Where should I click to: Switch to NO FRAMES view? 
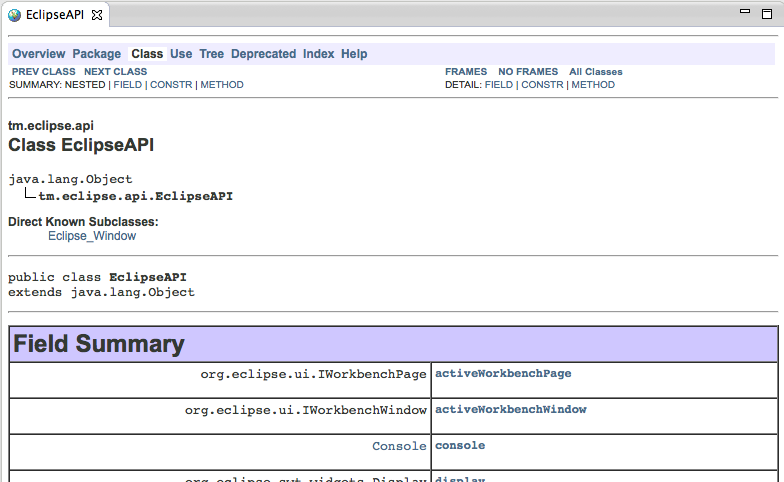pos(528,72)
